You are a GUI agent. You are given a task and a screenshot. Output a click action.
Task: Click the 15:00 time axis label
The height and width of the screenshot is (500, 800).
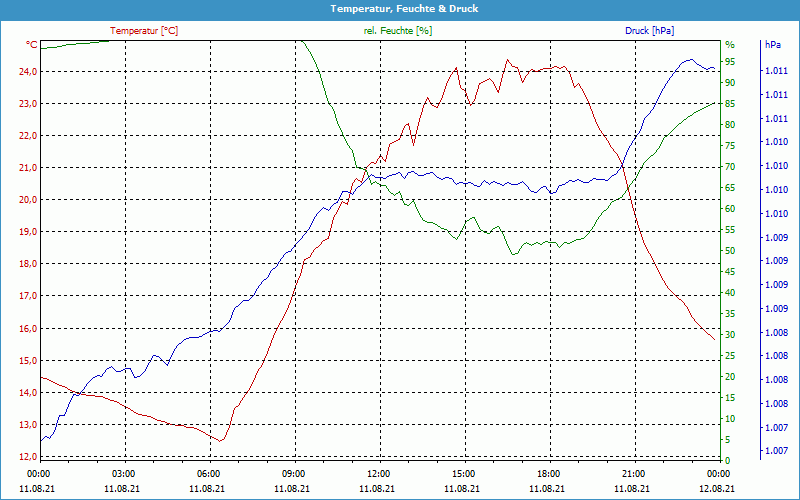coord(463,473)
